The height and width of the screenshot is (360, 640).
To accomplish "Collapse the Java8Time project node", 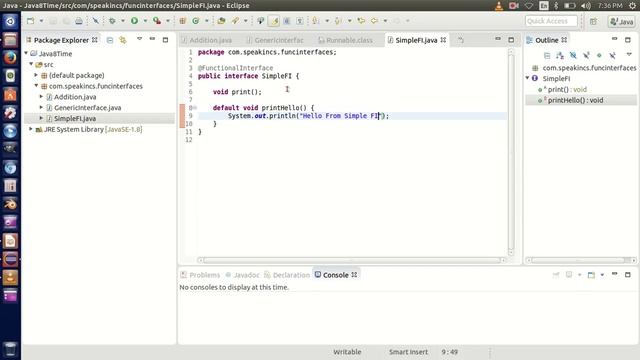I will pyautogui.click(x=26, y=53).
